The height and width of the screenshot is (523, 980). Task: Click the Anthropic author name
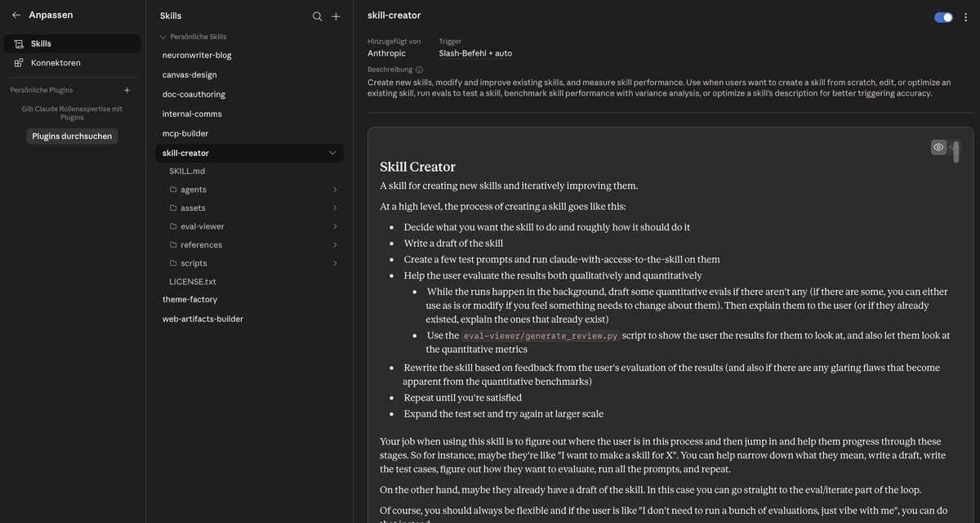pyautogui.click(x=386, y=53)
